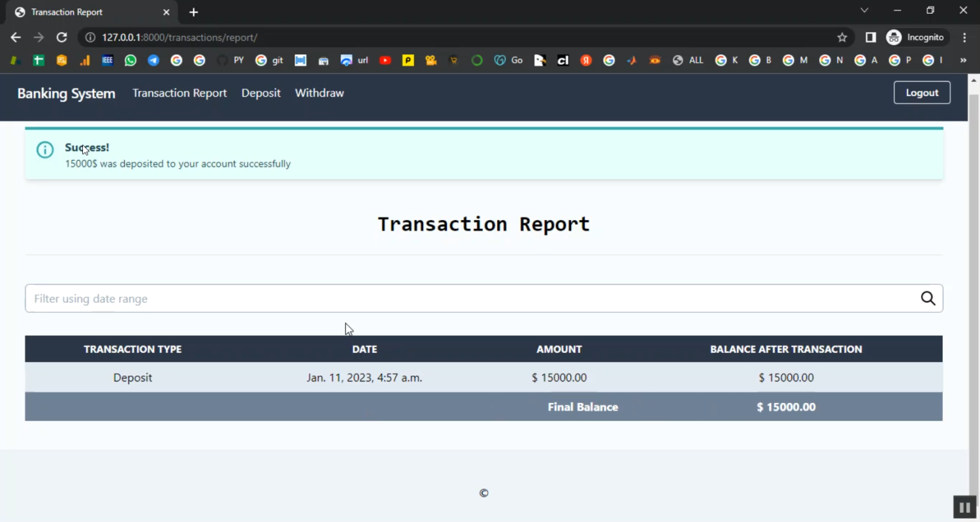Toggle the browser side panel

point(870,37)
